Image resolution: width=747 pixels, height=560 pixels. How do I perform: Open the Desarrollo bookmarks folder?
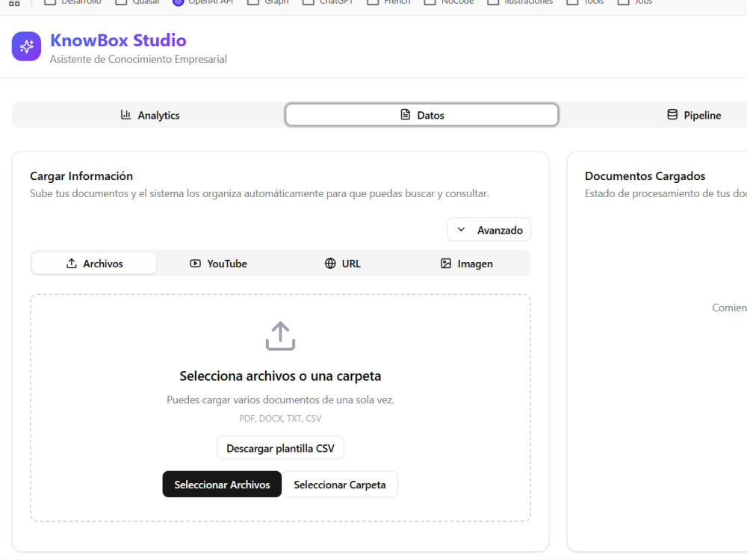(x=72, y=2)
